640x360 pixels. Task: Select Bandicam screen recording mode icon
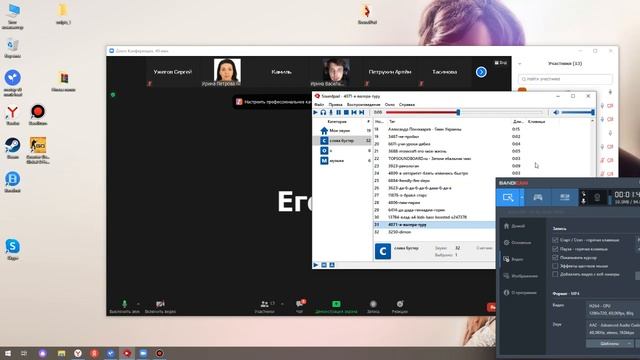coord(508,198)
